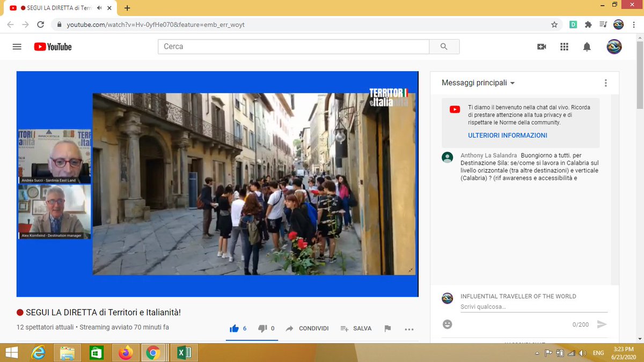
Task: Open Excel from the taskbar
Action: (x=184, y=352)
